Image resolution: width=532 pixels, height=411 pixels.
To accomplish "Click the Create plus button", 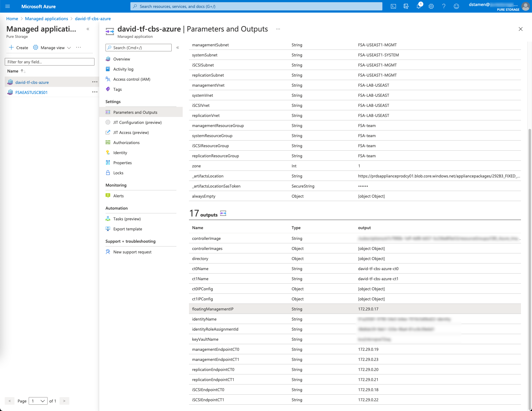I will coord(19,48).
